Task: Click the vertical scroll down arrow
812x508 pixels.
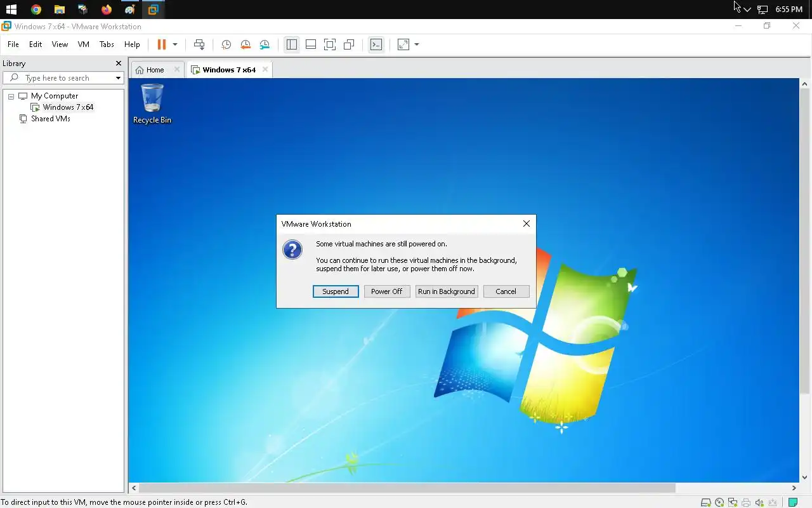Action: (x=804, y=478)
